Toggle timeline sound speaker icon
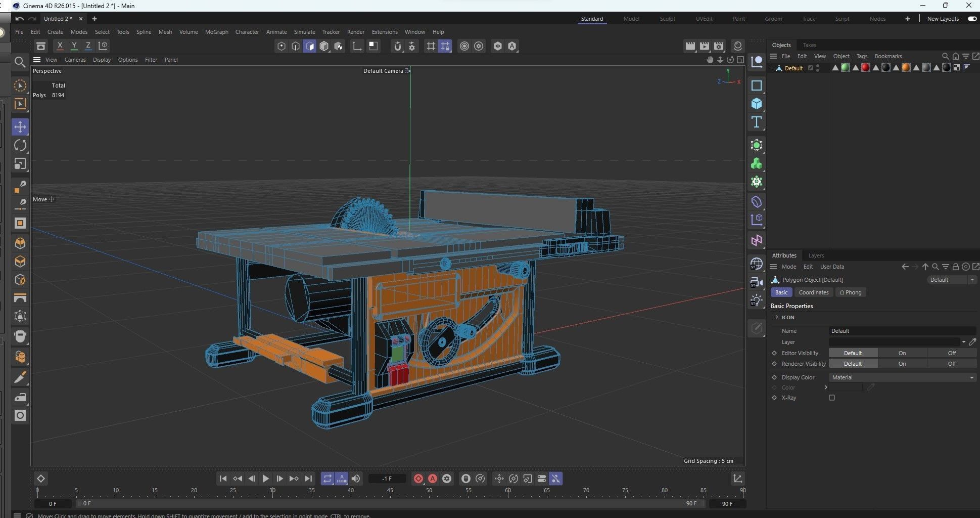Screen dimensions: 980x518 (x=356, y=479)
